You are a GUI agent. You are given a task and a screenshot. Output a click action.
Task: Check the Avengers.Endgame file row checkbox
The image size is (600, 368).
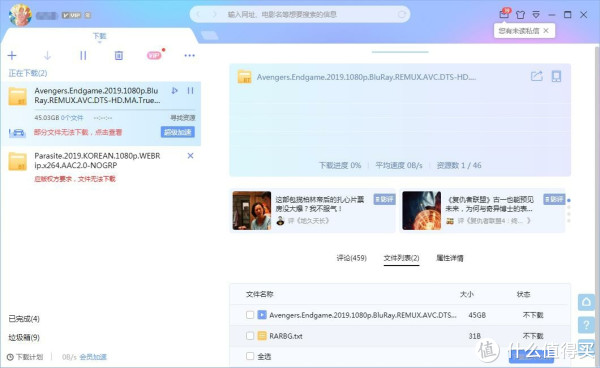click(250, 315)
